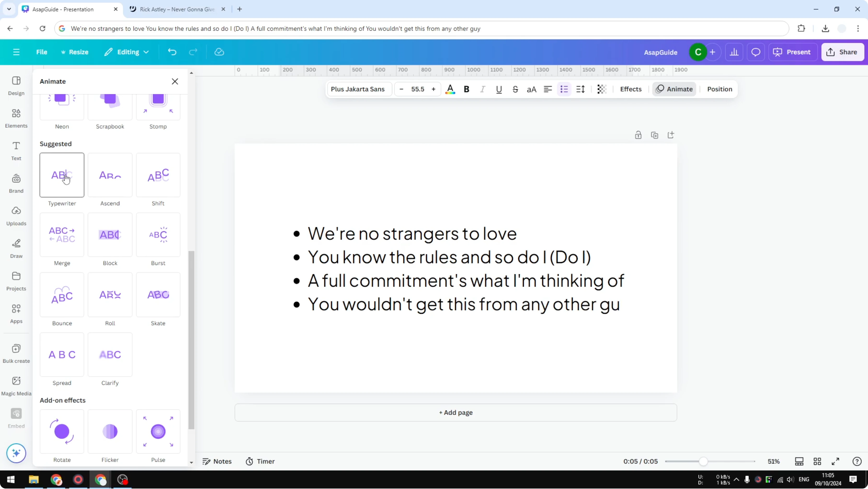Open the Elements sidebar panel

click(16, 118)
